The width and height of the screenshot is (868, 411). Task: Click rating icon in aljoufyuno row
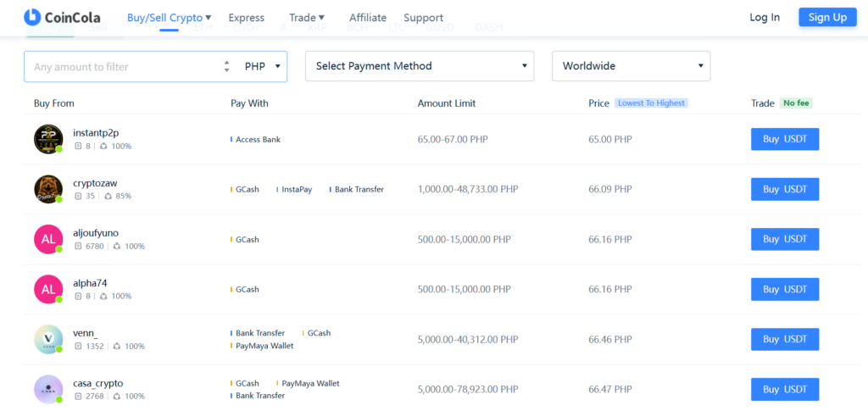(x=117, y=246)
